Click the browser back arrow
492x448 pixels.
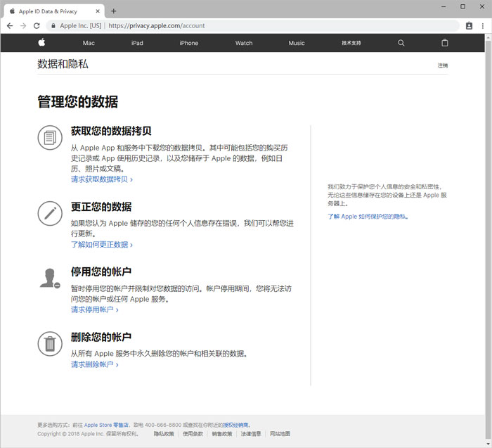pyautogui.click(x=10, y=26)
